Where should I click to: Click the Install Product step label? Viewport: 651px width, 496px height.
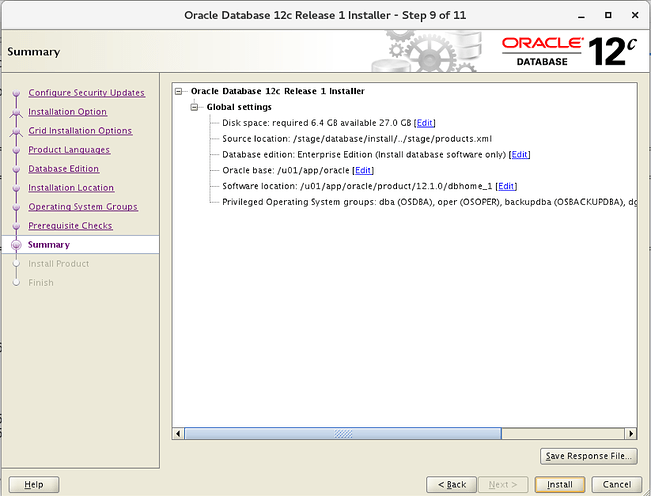coord(59,264)
